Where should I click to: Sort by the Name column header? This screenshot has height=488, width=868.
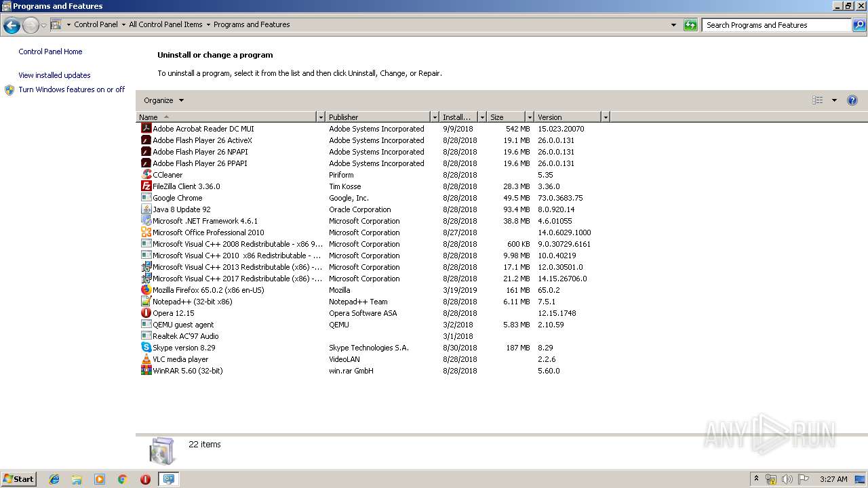click(x=226, y=117)
